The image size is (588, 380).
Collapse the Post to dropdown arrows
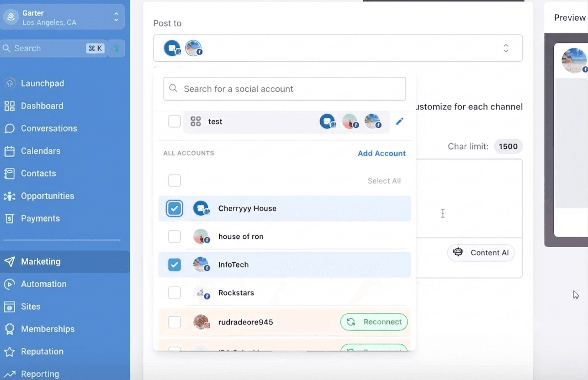506,48
